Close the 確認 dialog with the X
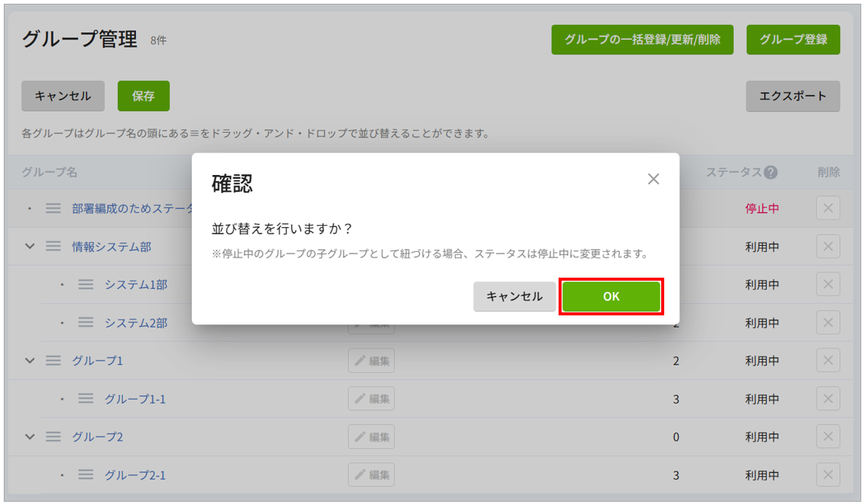865x504 pixels. click(x=653, y=179)
